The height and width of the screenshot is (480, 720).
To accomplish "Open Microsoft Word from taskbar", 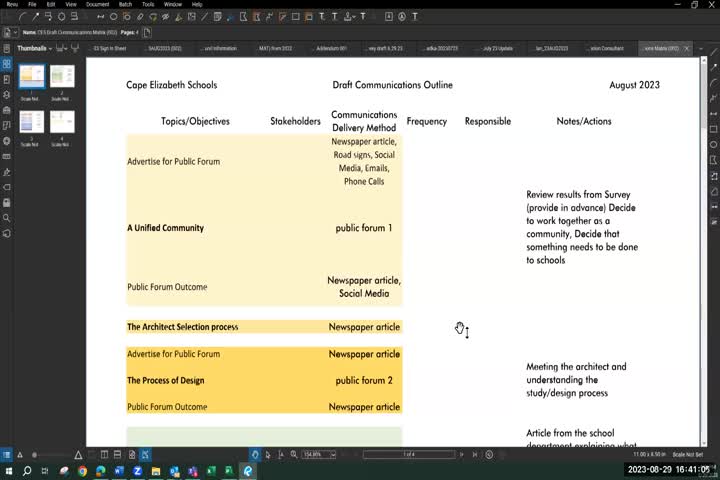I will click(x=119, y=471).
